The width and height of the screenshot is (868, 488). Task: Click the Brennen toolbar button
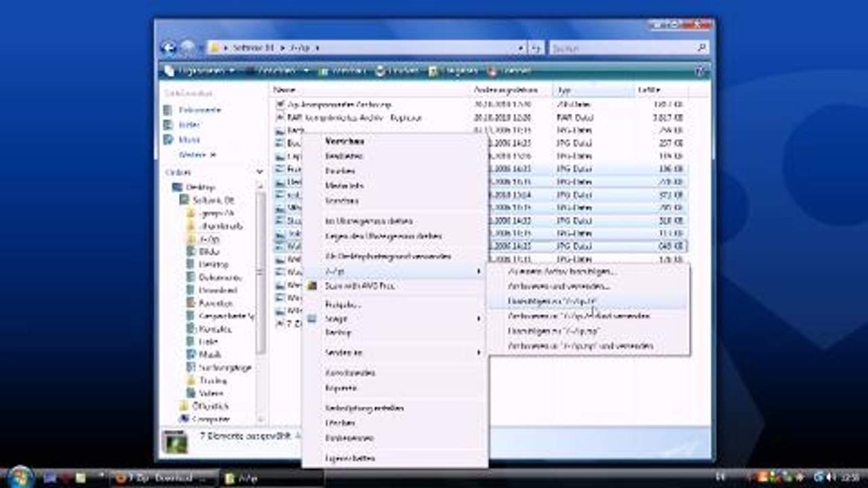509,70
